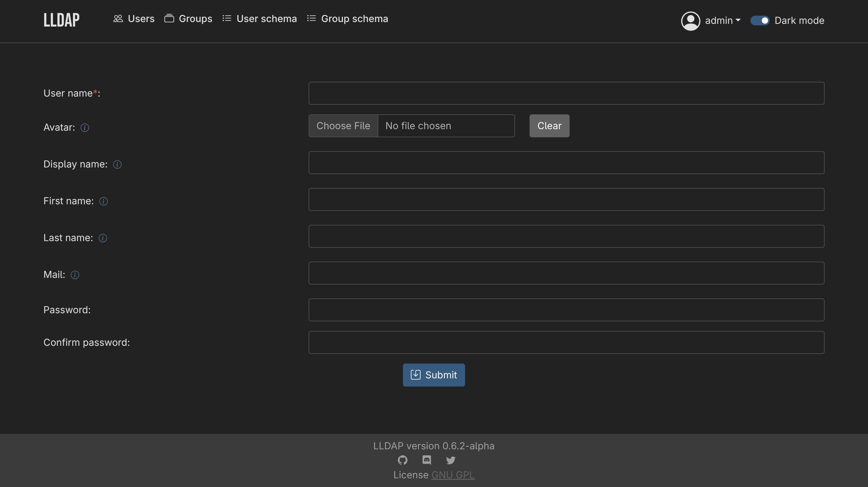This screenshot has width=868, height=487.
Task: Open the First name info icon
Action: coord(103,201)
